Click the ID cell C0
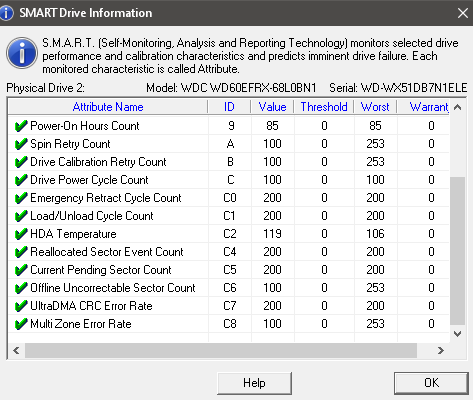The width and height of the screenshot is (473, 400). [230, 198]
